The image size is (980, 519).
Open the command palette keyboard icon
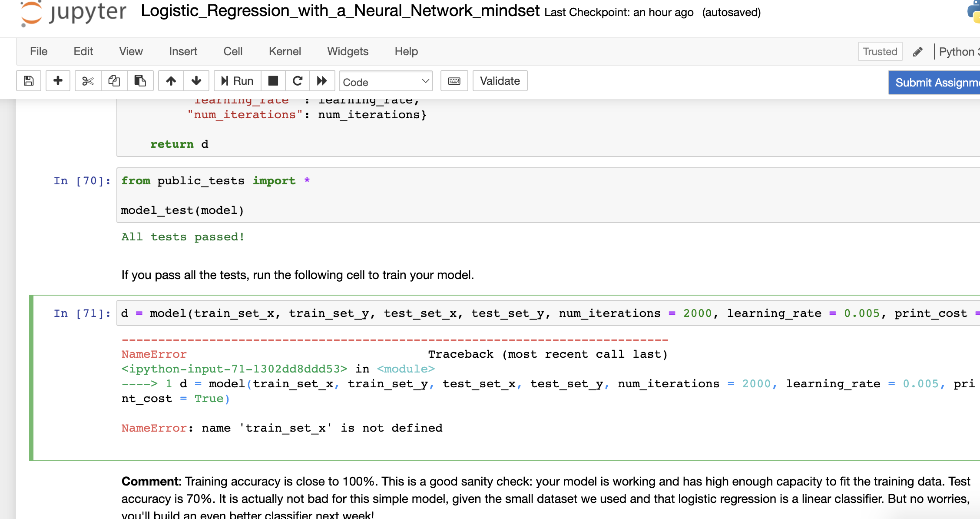coord(454,81)
